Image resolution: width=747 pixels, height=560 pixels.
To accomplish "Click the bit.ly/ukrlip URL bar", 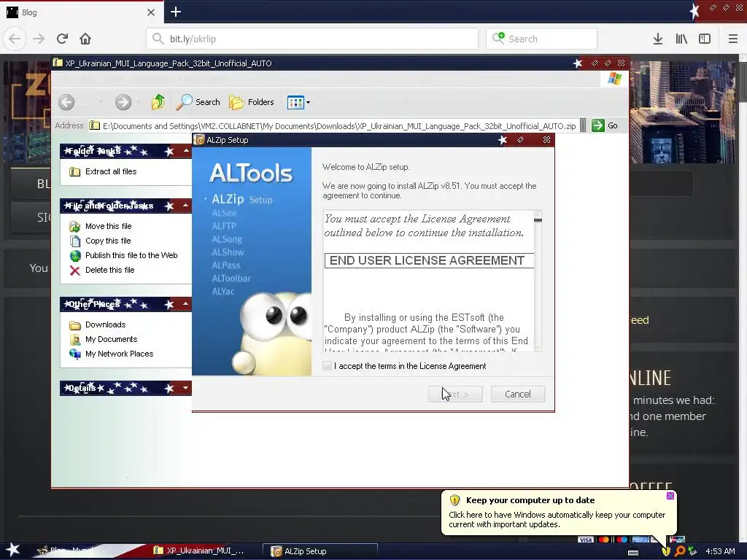I will pos(312,39).
